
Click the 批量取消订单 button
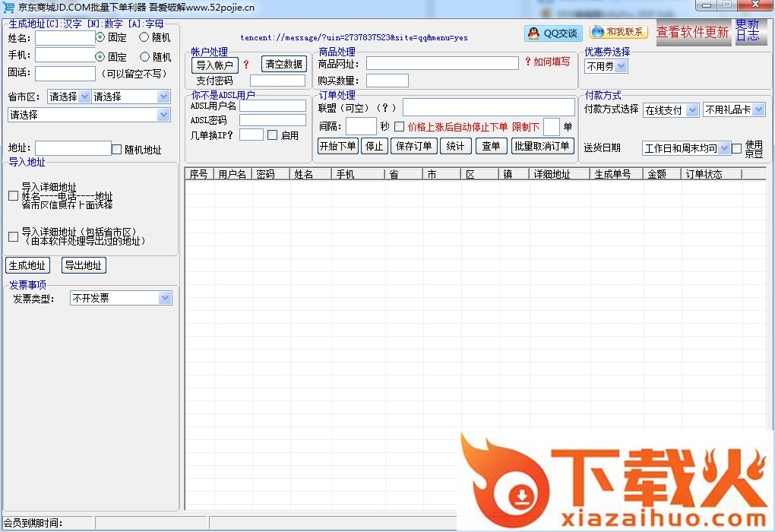click(x=542, y=146)
